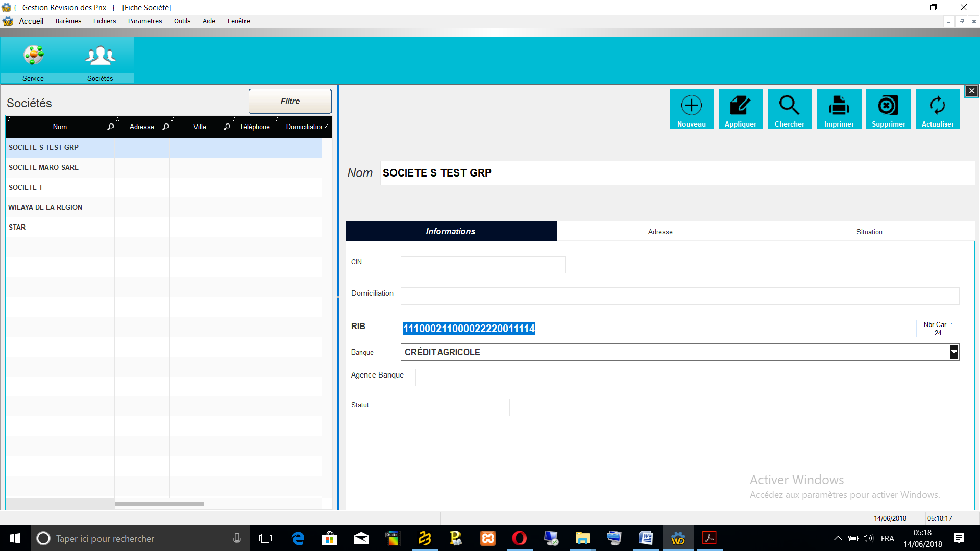
Task: Click the Supprimer delete icon button
Action: click(x=888, y=109)
